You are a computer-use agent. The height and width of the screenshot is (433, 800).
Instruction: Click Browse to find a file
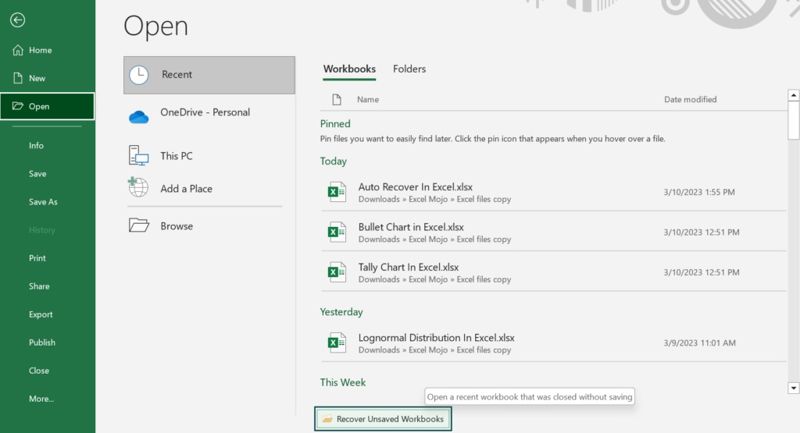177,226
